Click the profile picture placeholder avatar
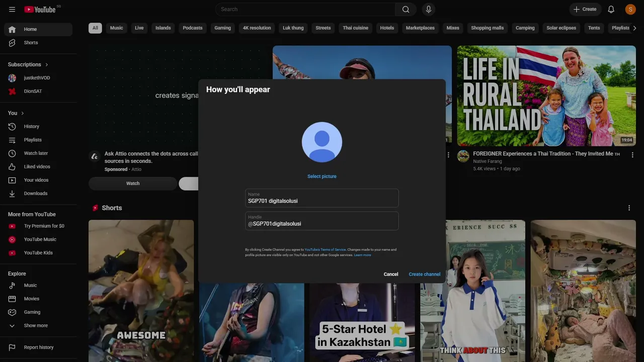The height and width of the screenshot is (362, 644). [x=322, y=142]
